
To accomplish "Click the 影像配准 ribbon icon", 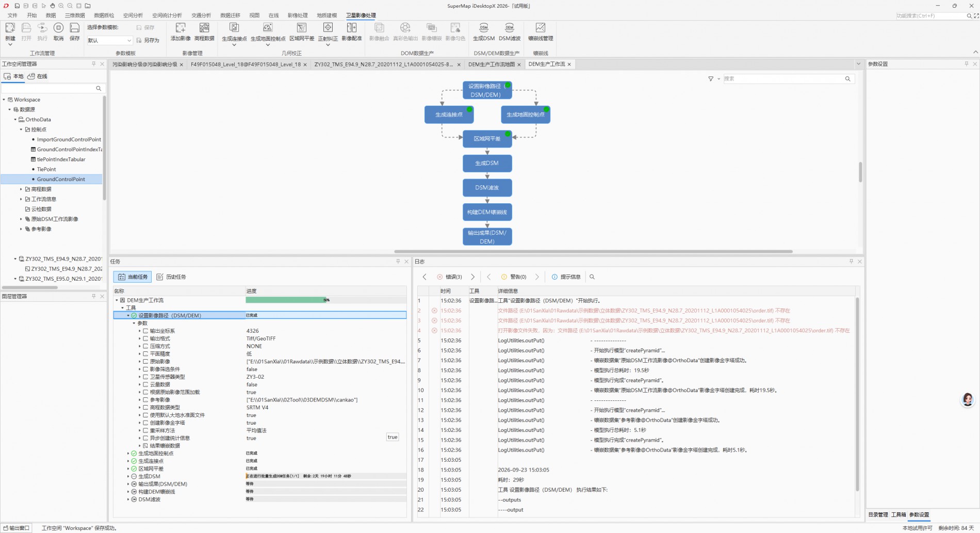I will (352, 31).
